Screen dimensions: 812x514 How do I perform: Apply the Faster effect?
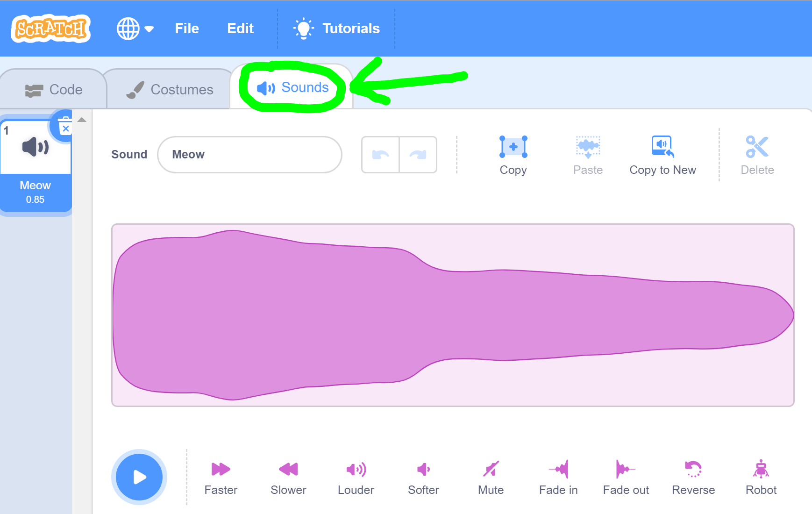click(221, 478)
